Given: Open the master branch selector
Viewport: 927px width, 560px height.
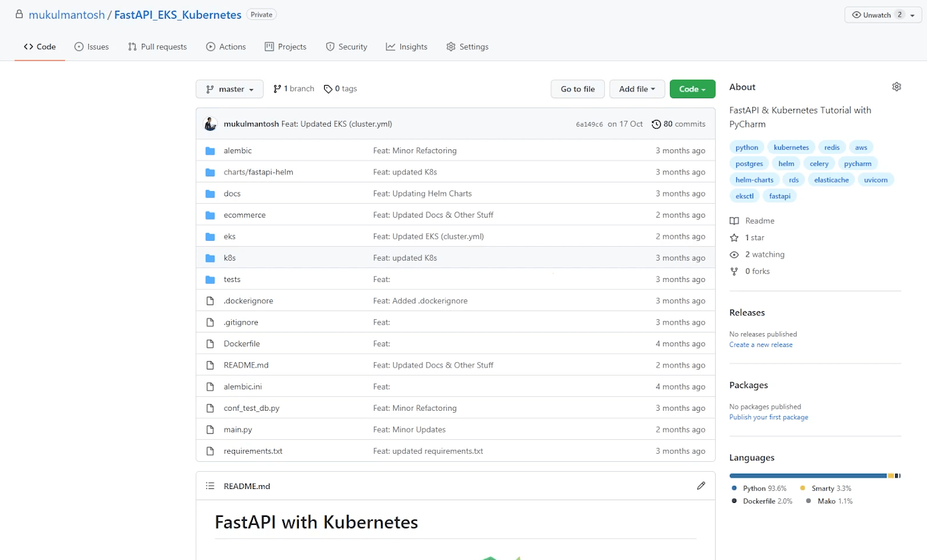Looking at the screenshot, I should [x=229, y=88].
